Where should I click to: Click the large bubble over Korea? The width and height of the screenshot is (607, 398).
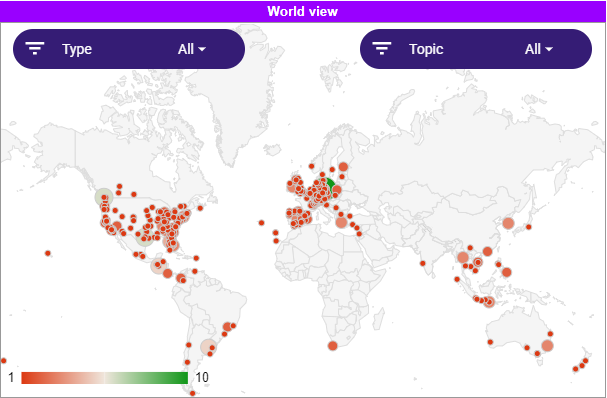tap(508, 223)
